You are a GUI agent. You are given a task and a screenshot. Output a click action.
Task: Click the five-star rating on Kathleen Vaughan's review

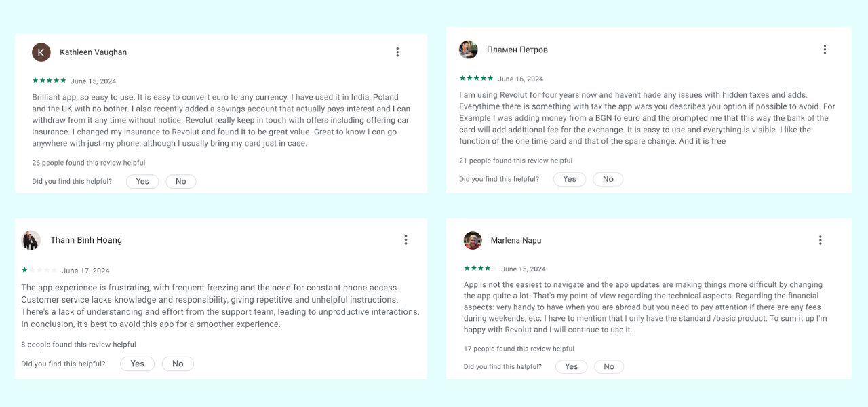(x=49, y=81)
